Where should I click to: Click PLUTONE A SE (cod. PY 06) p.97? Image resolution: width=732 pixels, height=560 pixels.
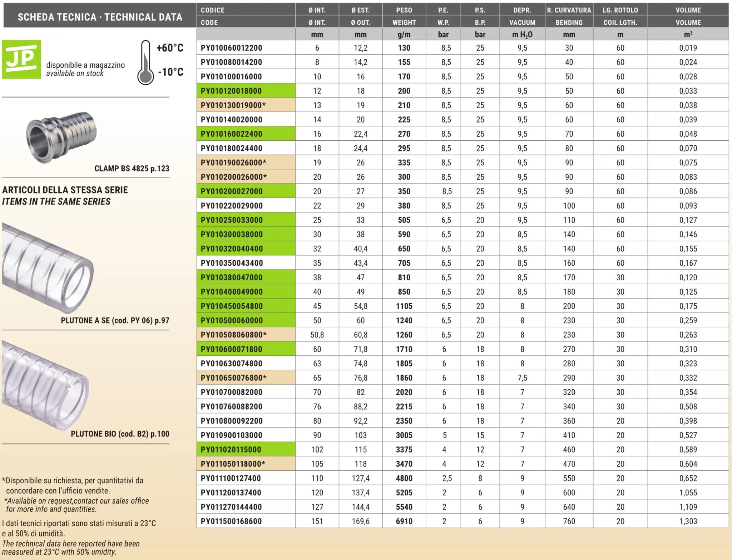tap(115, 320)
